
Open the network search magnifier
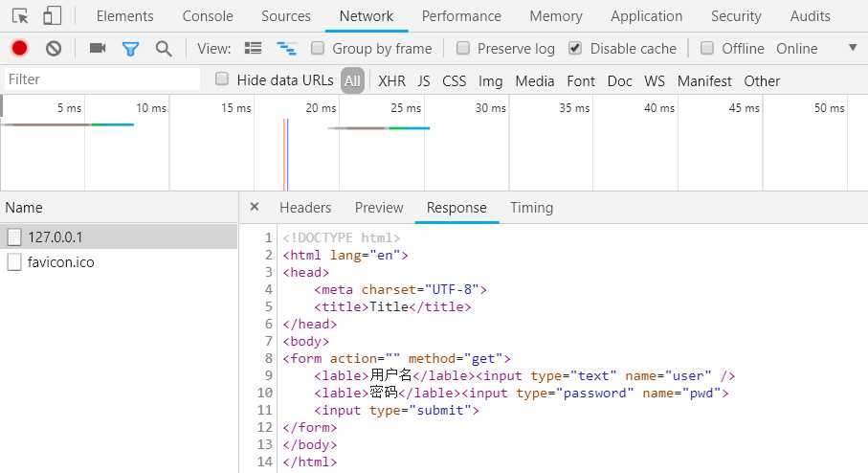tap(164, 49)
